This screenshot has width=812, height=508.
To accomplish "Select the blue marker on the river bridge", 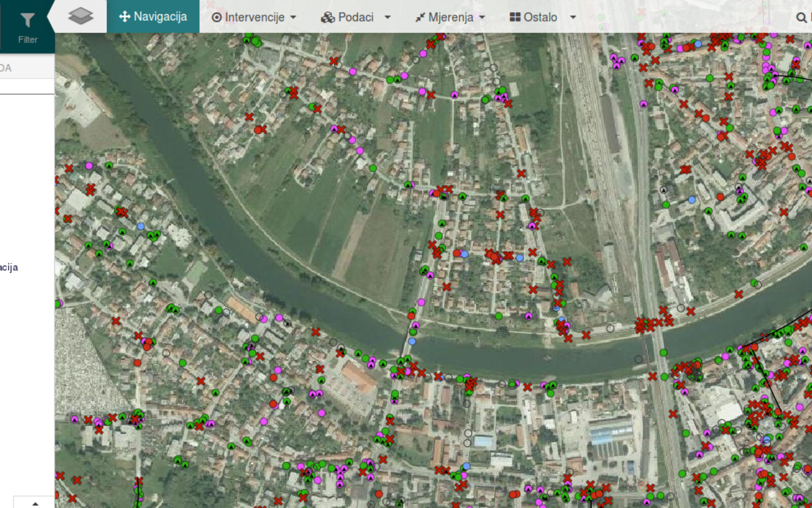I will point(412,341).
